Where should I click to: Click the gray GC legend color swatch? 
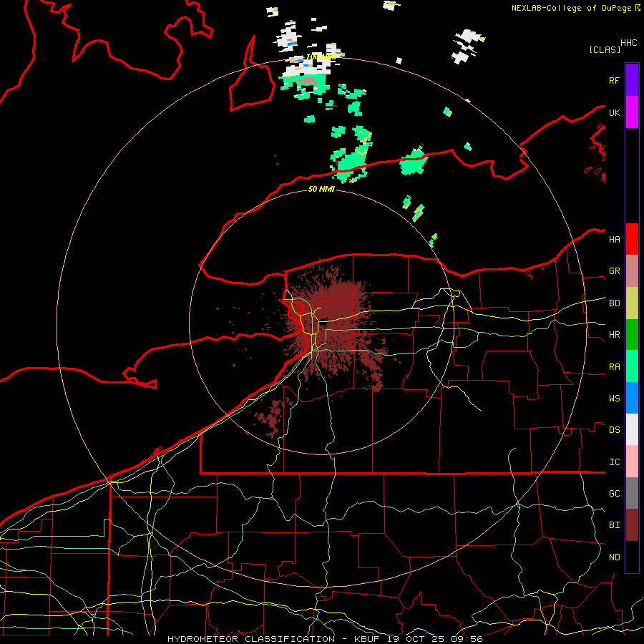pos(632,493)
